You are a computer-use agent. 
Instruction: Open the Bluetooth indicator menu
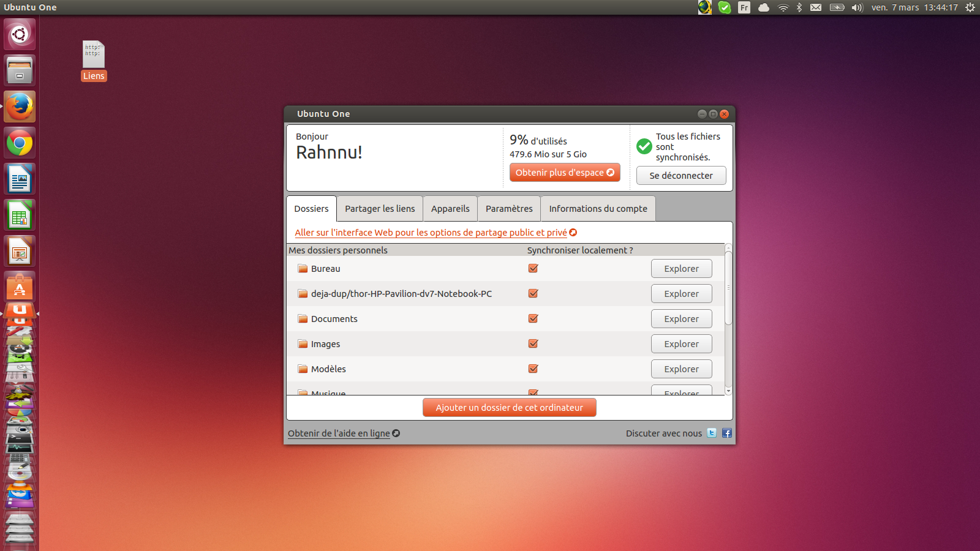pos(799,7)
